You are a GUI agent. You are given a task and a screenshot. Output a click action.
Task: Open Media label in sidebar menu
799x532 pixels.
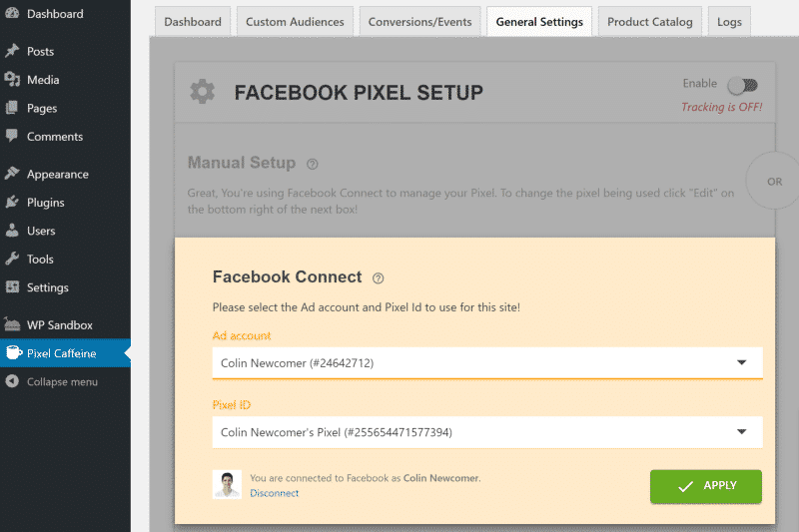(x=43, y=80)
